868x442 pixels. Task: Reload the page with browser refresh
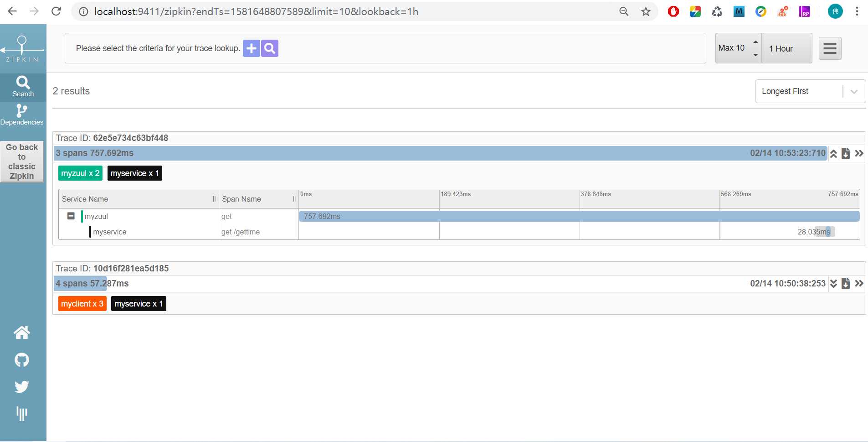point(56,11)
